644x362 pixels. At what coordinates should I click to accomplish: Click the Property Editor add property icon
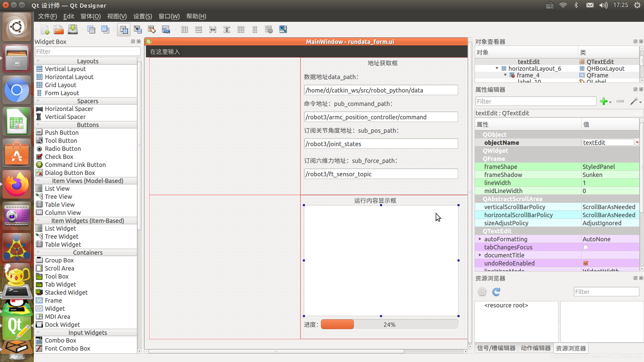[x=604, y=101]
